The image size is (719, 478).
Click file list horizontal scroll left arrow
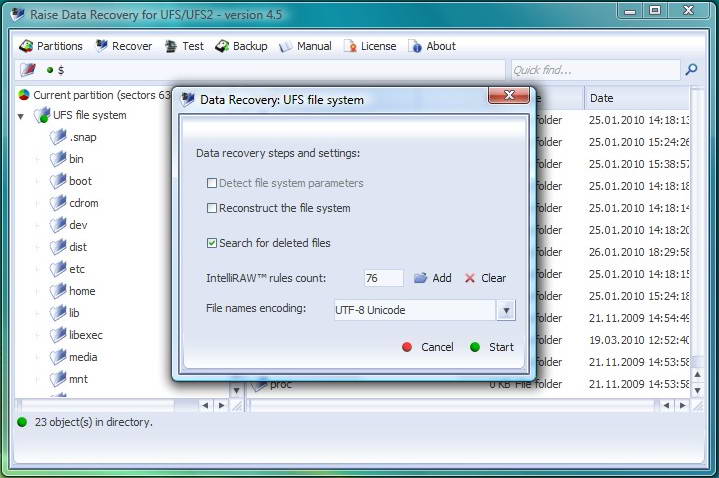click(x=666, y=405)
